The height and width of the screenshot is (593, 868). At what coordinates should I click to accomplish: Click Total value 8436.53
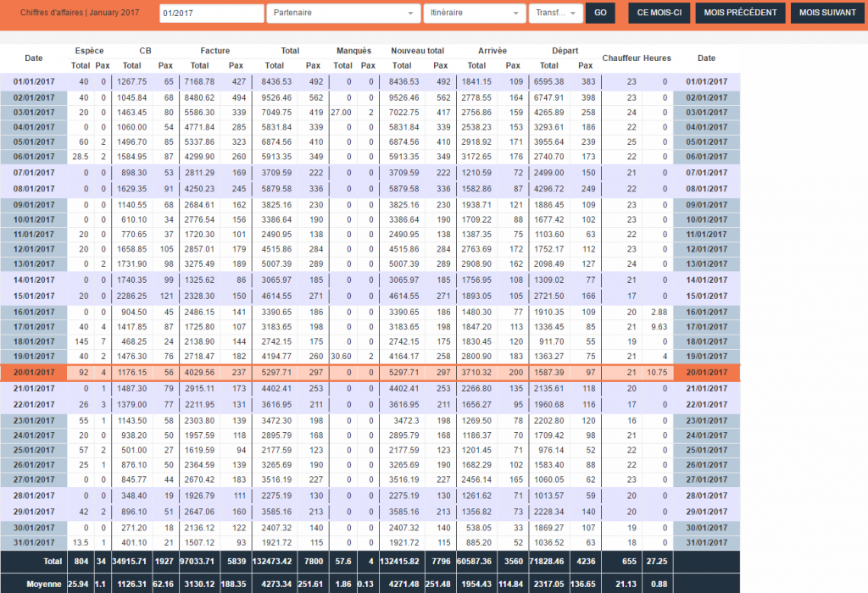click(x=276, y=81)
